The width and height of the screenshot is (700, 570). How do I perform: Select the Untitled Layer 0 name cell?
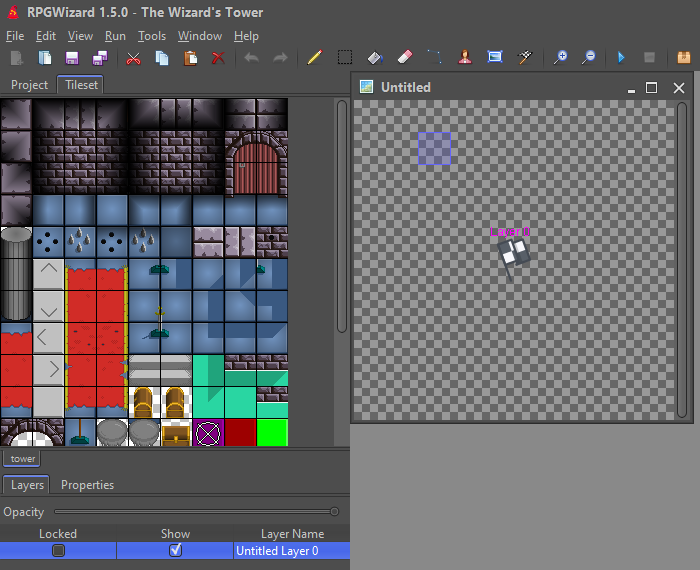292,550
